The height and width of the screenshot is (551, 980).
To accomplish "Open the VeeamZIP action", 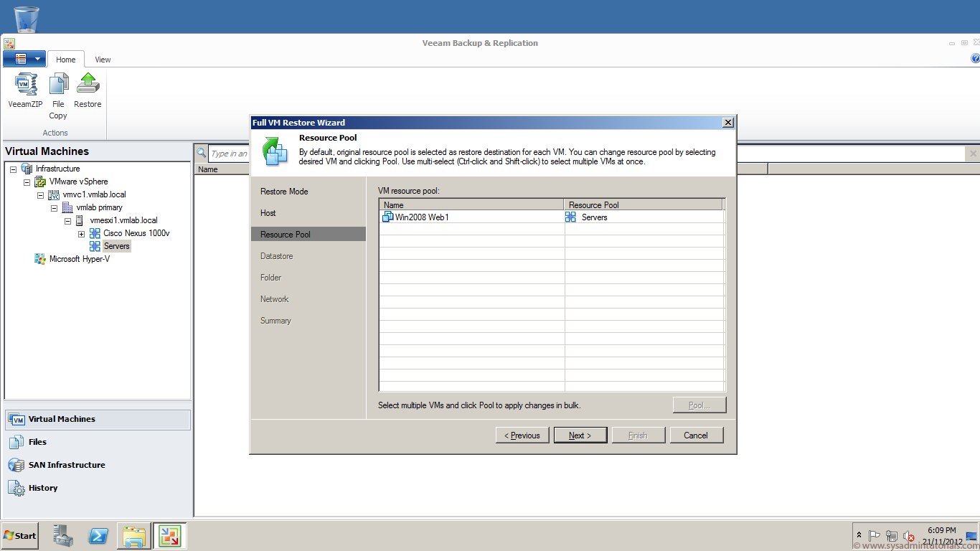I will [x=26, y=91].
